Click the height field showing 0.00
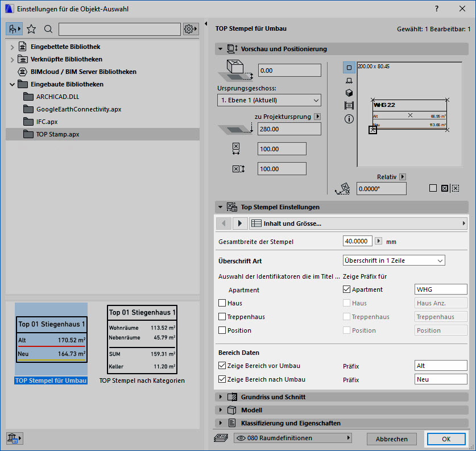Image resolution: width=476 pixels, height=451 pixels. [289, 71]
